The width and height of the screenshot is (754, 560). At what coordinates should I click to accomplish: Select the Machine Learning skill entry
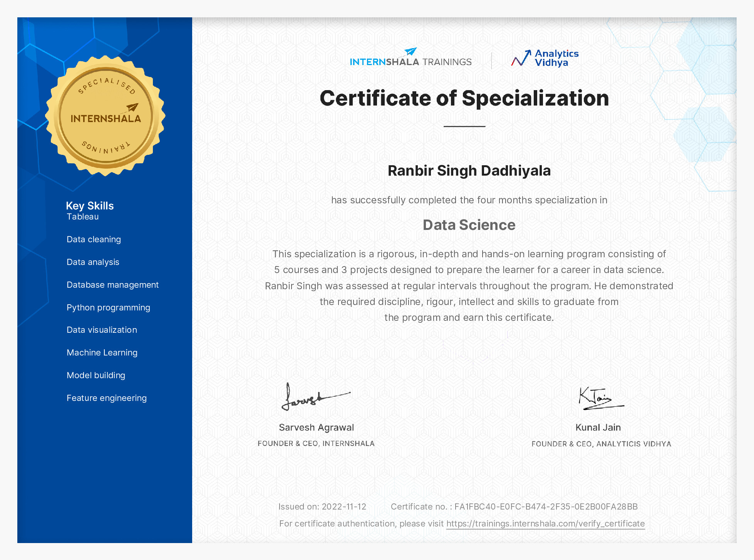pos(102,352)
